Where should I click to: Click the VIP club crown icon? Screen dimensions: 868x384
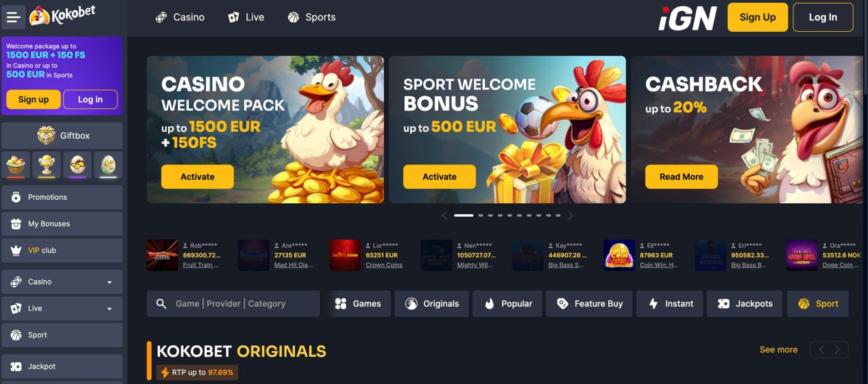16,250
